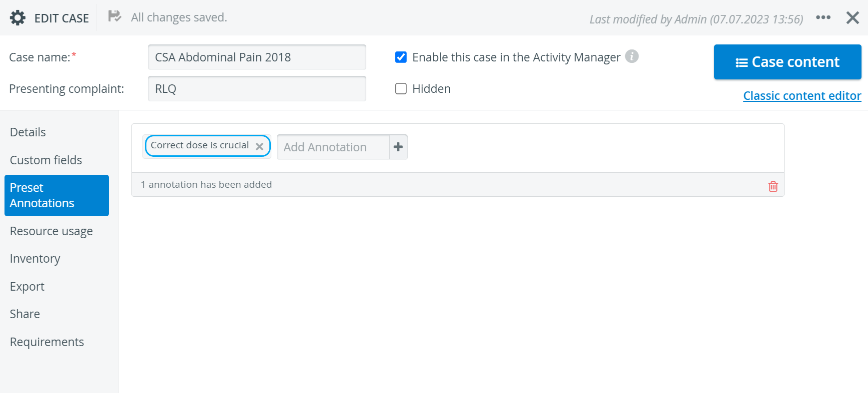Open the three-dots more options menu
The width and height of the screenshot is (868, 393).
[823, 17]
